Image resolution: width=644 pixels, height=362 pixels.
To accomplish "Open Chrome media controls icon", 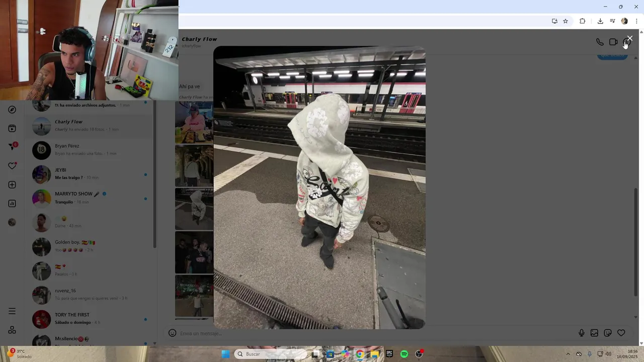I will (x=612, y=21).
